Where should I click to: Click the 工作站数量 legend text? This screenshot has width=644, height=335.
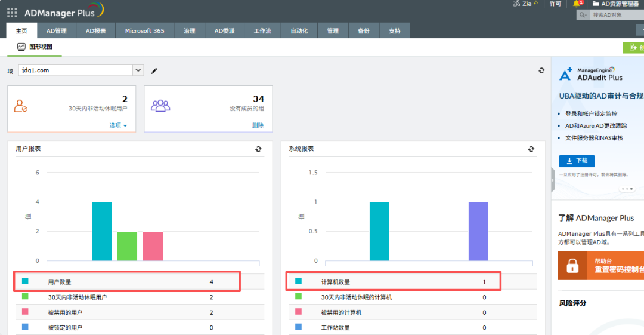(x=336, y=328)
